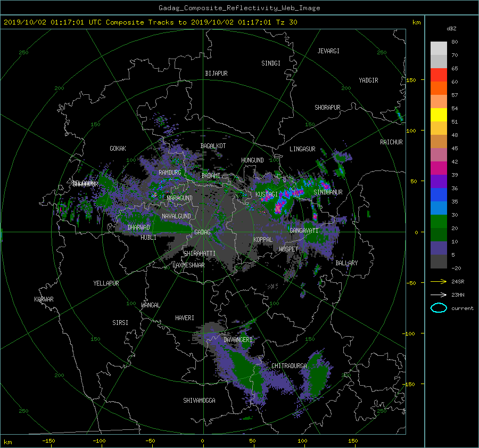Click the dBZ legend heading
The width and height of the screenshot is (479, 448).
coord(451,28)
